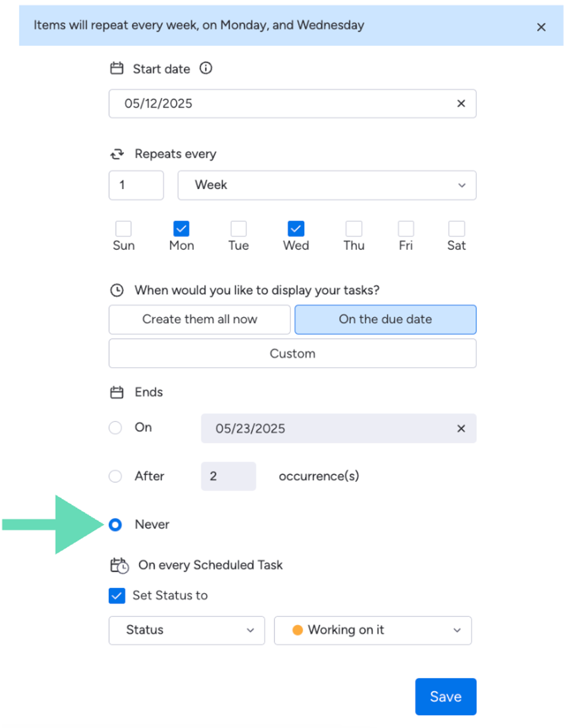Clear the start date 05/12/2025
The image size is (575, 728).
tap(461, 103)
